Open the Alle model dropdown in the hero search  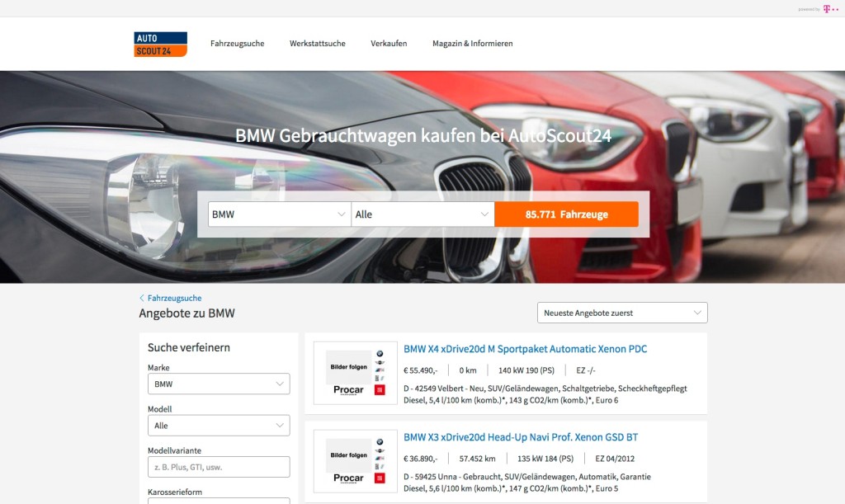422,214
